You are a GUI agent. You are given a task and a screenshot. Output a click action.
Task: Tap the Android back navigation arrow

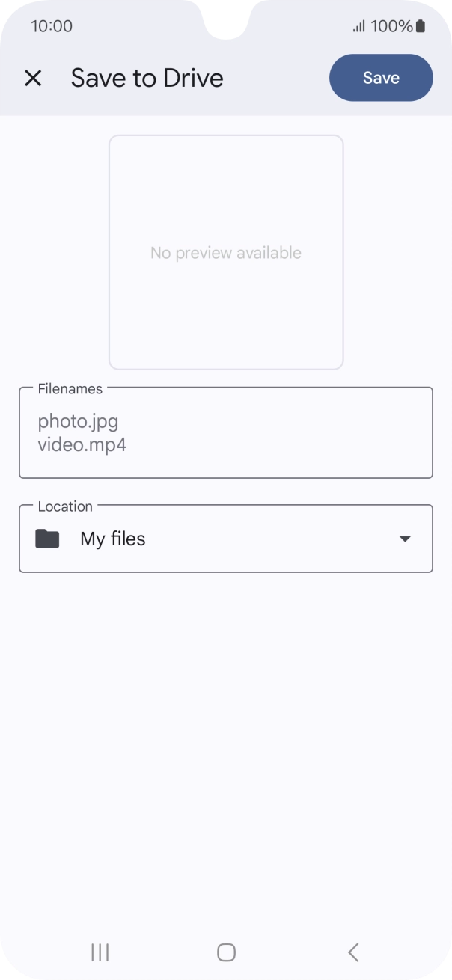point(353,952)
